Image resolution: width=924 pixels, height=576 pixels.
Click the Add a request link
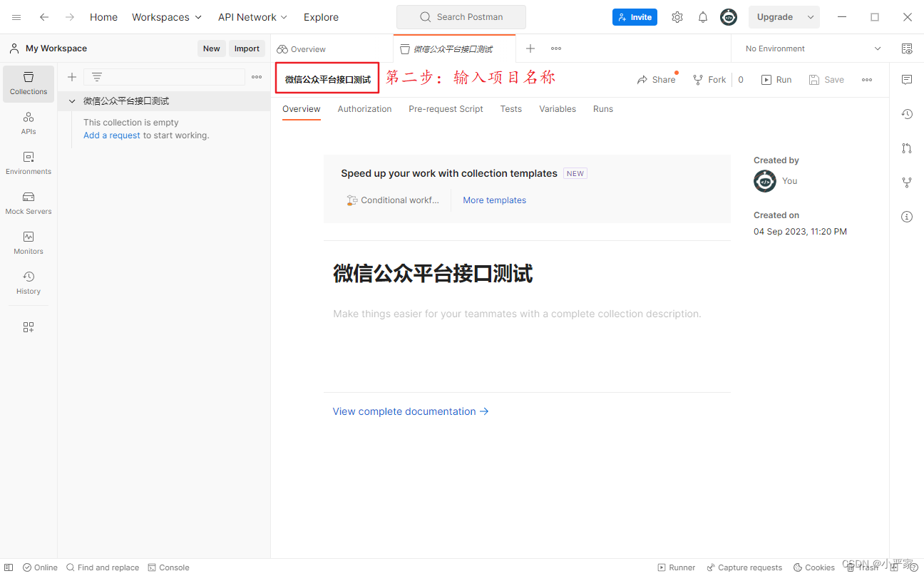tap(112, 135)
